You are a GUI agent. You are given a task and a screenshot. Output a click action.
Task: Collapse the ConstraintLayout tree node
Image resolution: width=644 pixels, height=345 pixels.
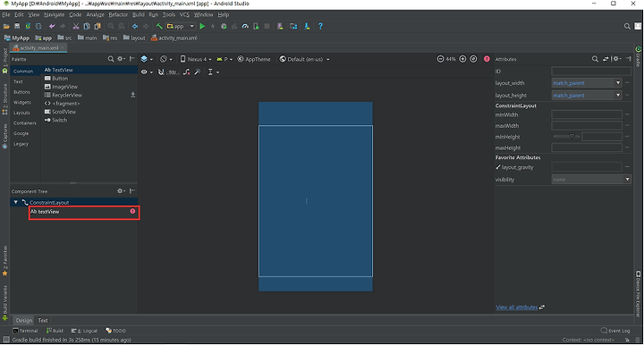tap(15, 202)
